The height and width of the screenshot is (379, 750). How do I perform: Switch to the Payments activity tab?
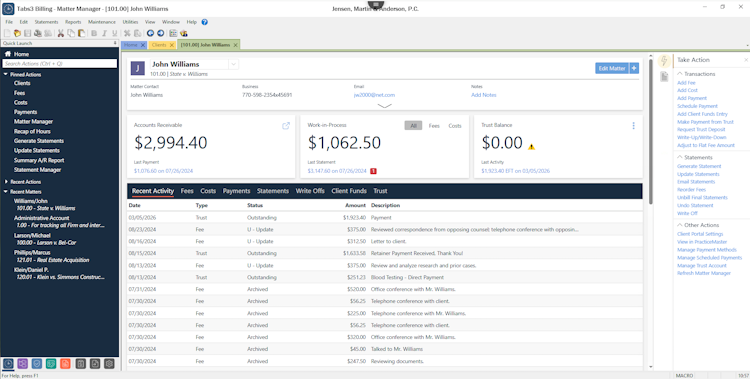(236, 191)
